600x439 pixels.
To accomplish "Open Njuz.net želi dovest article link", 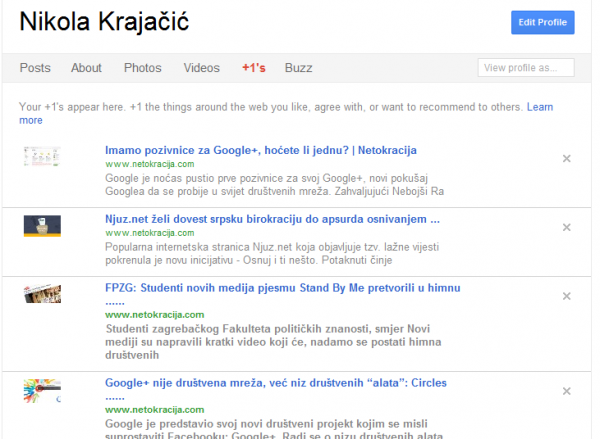I will tap(272, 219).
